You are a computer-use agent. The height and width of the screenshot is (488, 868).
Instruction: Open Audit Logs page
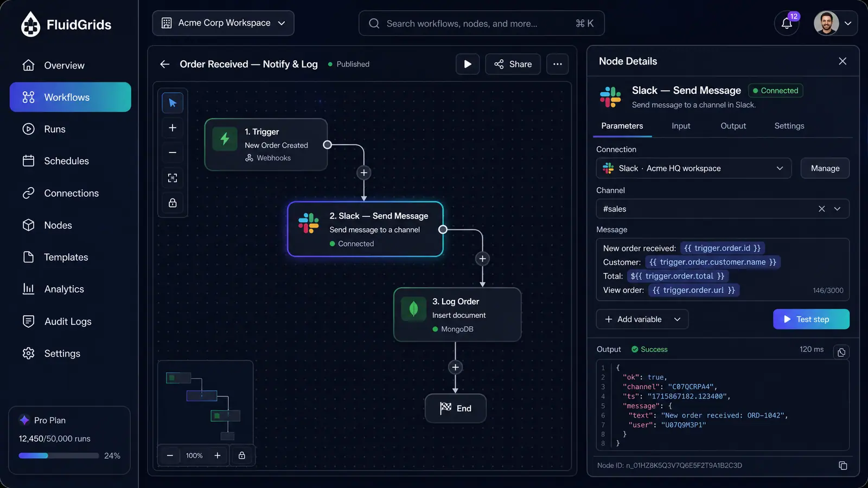coord(70,322)
